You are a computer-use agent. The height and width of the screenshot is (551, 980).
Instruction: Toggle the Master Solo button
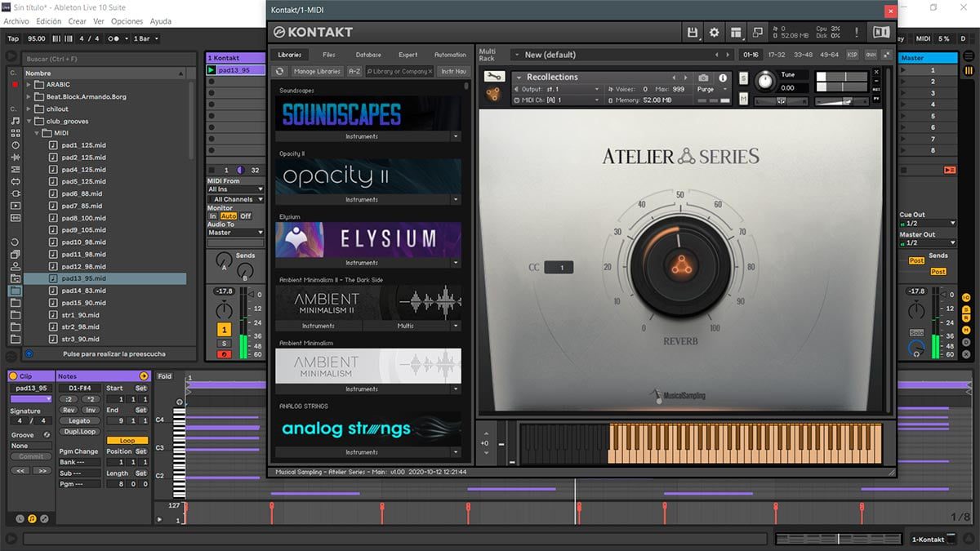point(917,332)
